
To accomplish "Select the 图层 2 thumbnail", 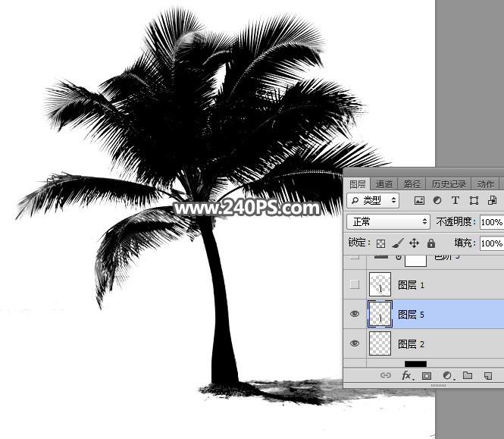I will pos(380,343).
